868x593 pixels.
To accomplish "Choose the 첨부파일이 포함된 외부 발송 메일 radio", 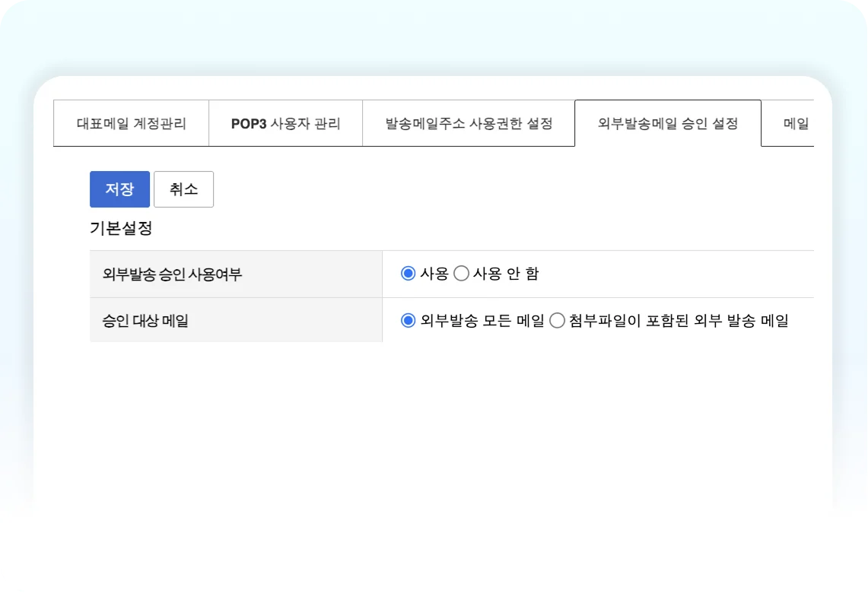I will pyautogui.click(x=557, y=321).
